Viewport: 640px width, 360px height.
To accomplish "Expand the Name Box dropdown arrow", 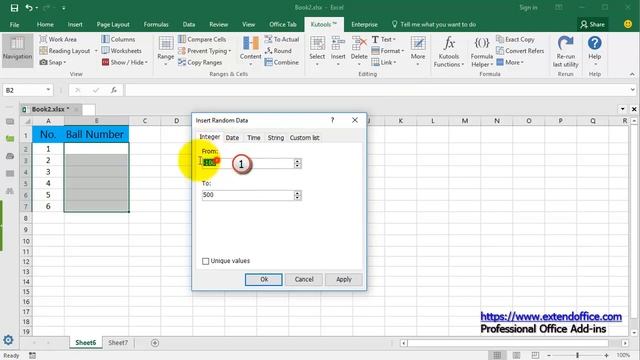I will (48, 90).
